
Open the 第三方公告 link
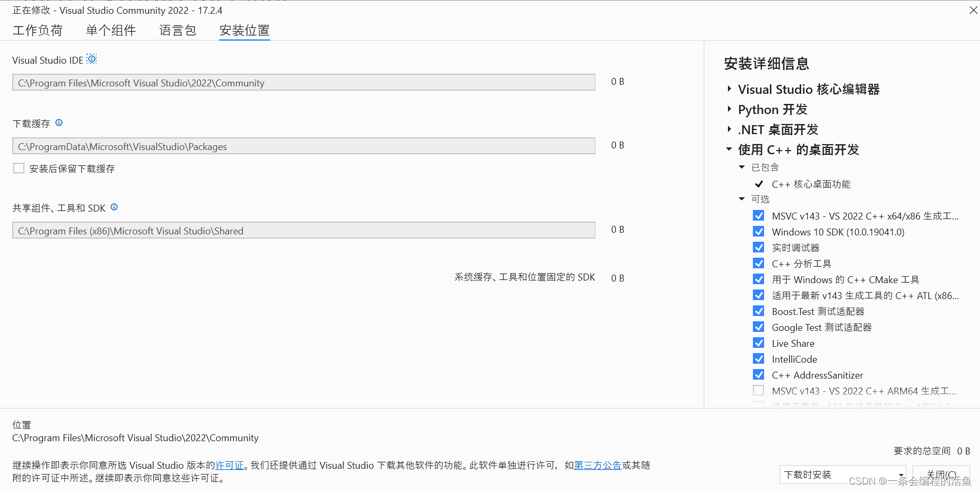tap(598, 465)
